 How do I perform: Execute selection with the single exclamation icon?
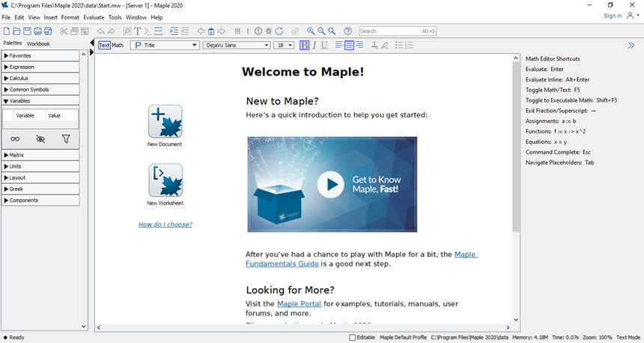click(x=248, y=31)
